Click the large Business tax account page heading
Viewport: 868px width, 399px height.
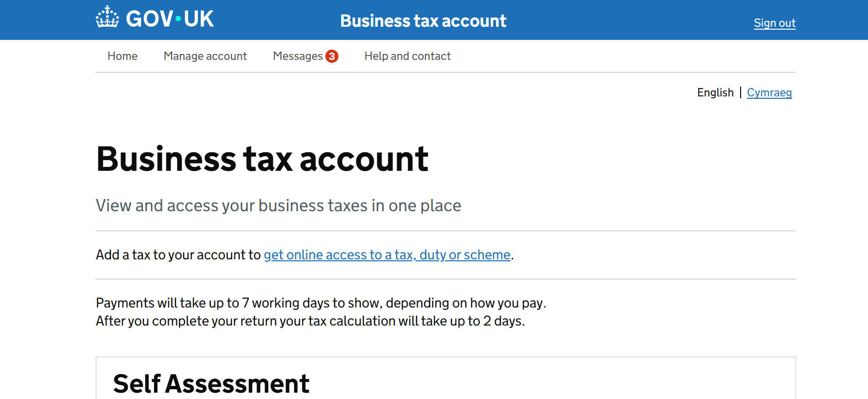pos(262,159)
